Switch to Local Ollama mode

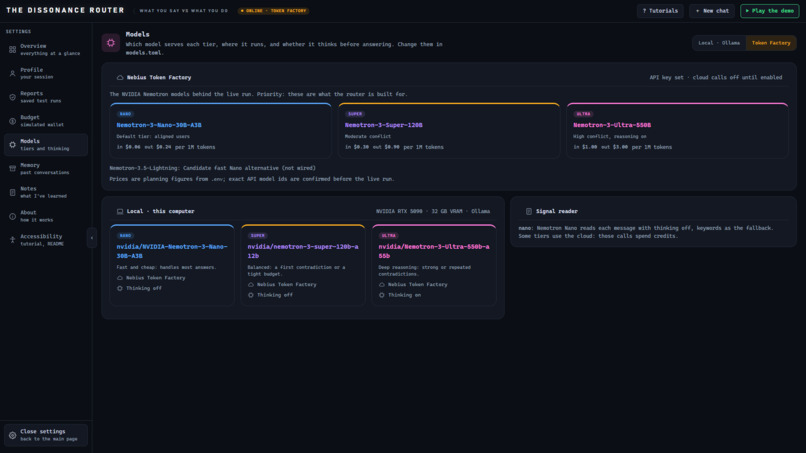coord(719,43)
